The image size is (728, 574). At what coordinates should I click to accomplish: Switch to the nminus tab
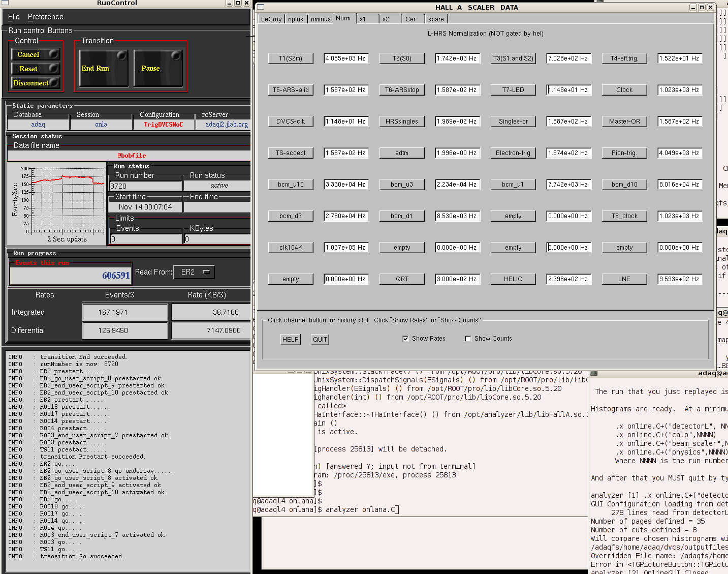tap(321, 19)
